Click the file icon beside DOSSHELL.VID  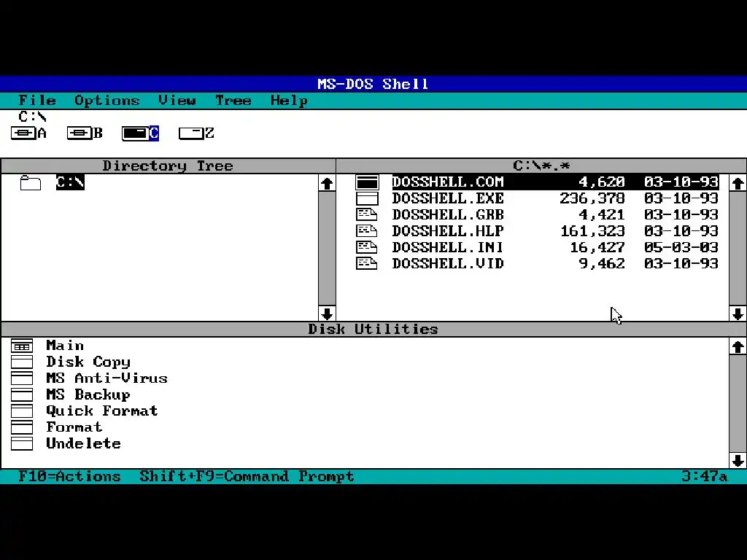click(367, 263)
